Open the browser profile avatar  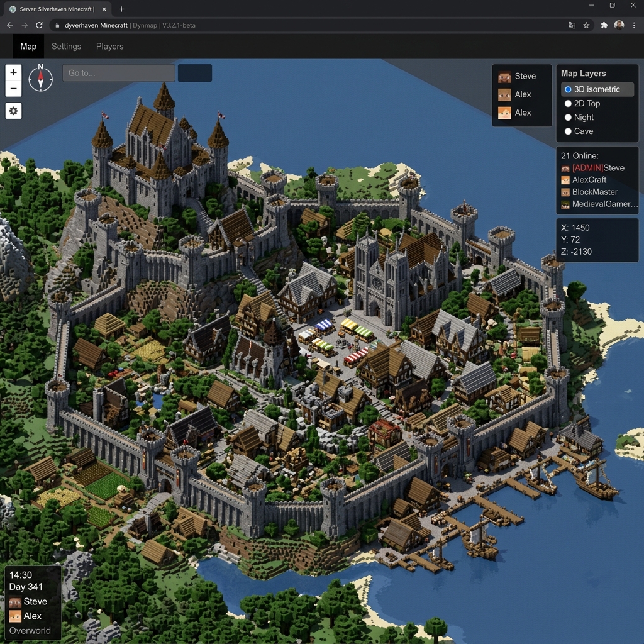click(619, 25)
